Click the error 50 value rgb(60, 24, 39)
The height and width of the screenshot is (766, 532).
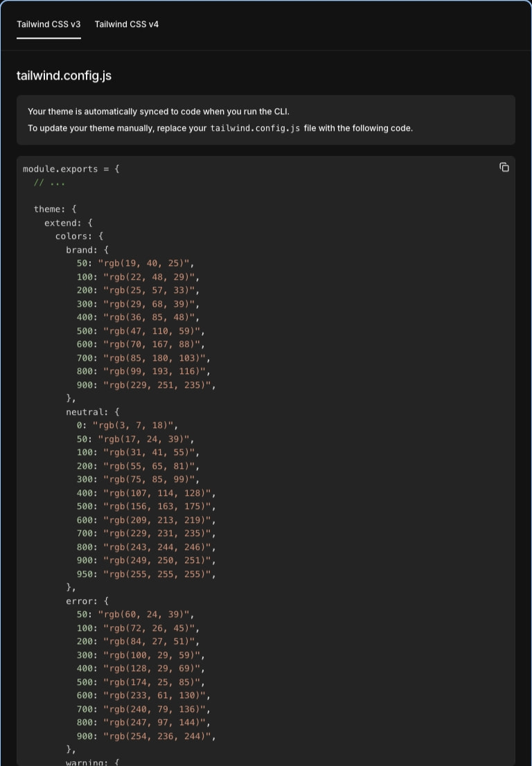click(x=143, y=614)
